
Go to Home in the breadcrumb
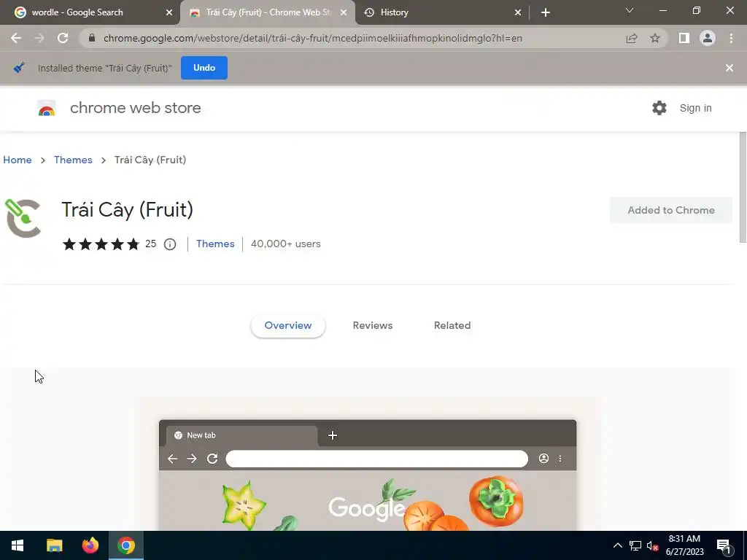[x=18, y=160]
